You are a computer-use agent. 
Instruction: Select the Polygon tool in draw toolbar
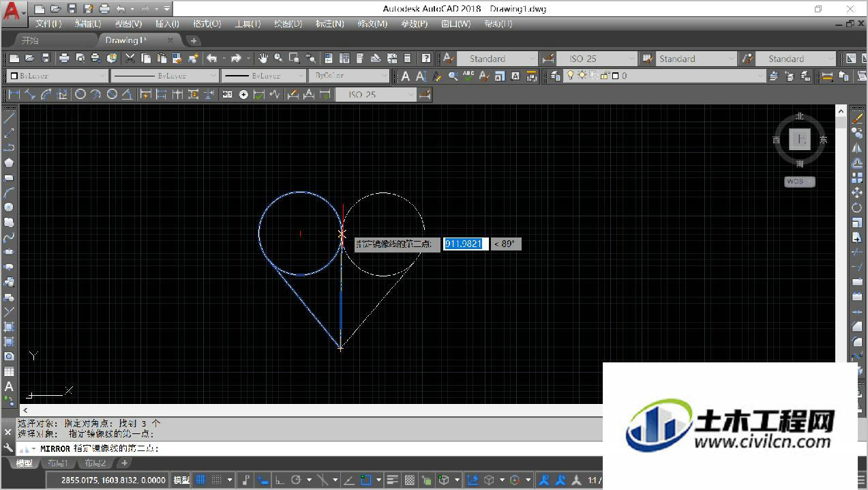click(9, 162)
